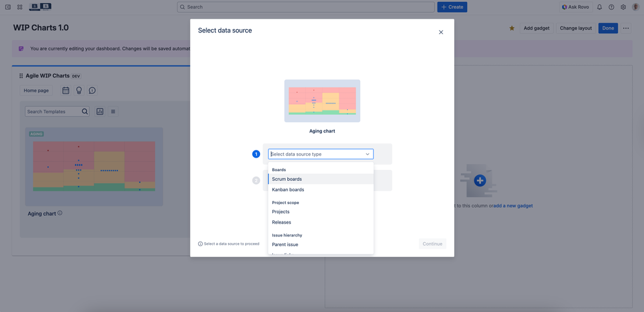The height and width of the screenshot is (312, 644).
Task: Click the add a new gadget link
Action: (x=514, y=205)
